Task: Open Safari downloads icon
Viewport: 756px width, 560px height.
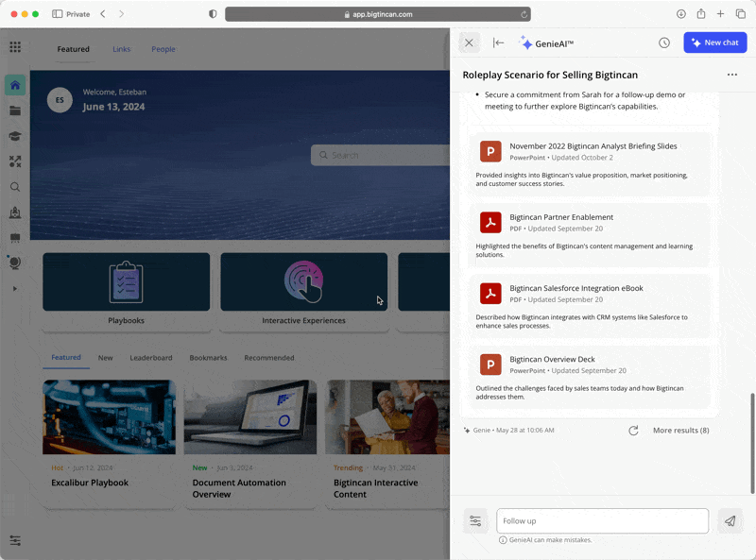Action: click(680, 14)
